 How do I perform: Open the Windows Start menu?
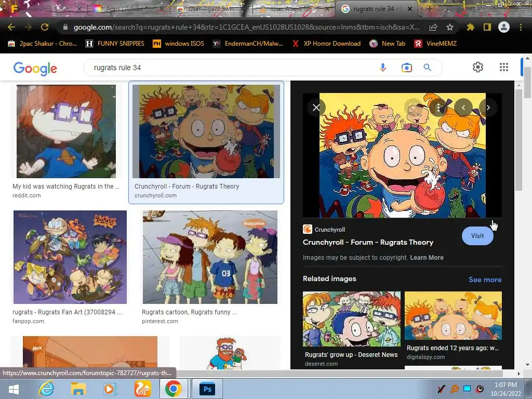(x=13, y=389)
